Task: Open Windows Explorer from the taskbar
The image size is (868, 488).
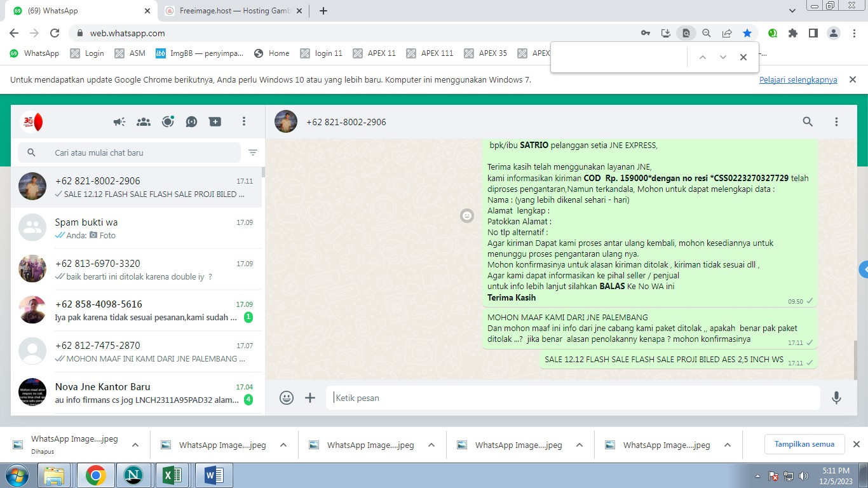Action: (x=55, y=475)
